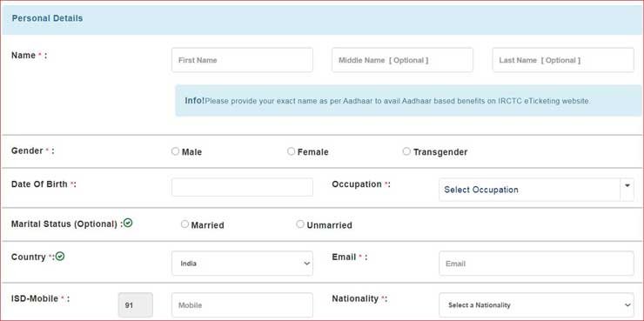The image size is (644, 321).
Task: Click the First Name input field
Action: coord(242,60)
